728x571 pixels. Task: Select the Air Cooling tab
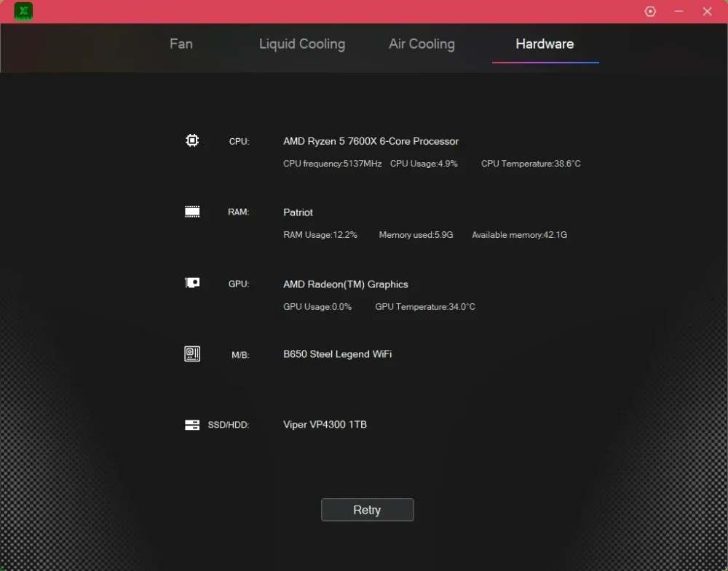click(422, 44)
